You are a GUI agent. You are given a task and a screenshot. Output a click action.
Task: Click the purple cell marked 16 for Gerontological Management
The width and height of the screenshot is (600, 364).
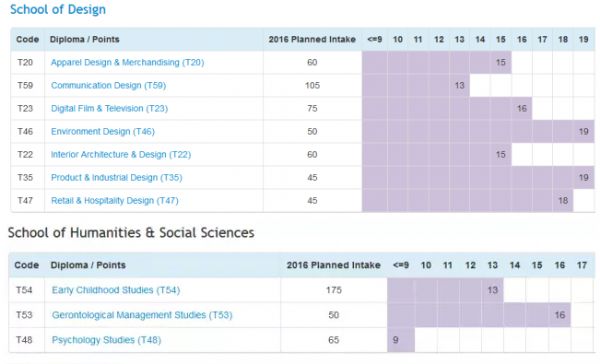point(559,315)
